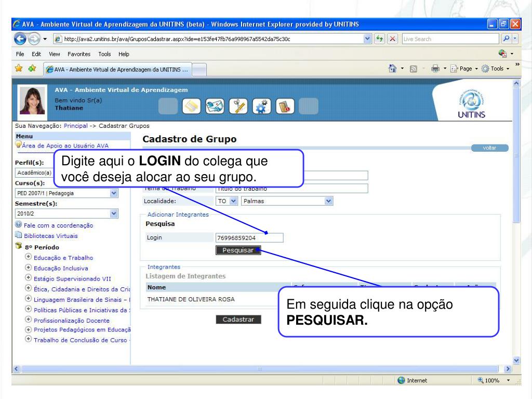
Task: Click the Pesquisar button
Action: click(x=238, y=250)
